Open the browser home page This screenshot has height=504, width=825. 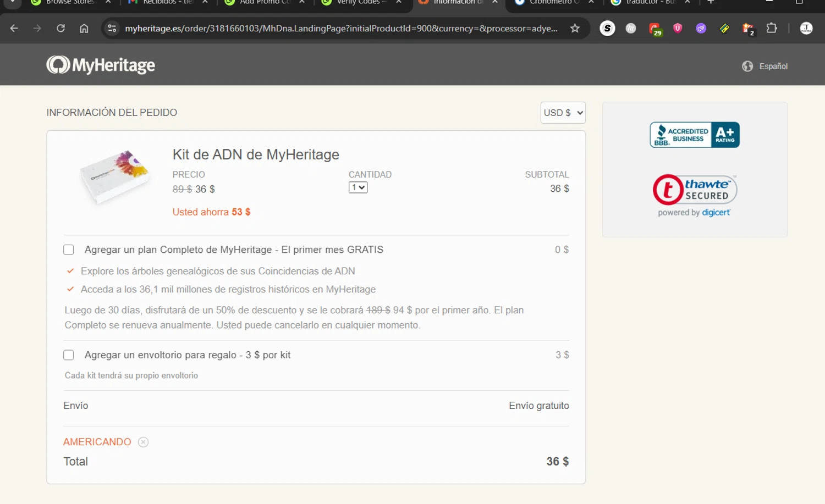click(84, 28)
